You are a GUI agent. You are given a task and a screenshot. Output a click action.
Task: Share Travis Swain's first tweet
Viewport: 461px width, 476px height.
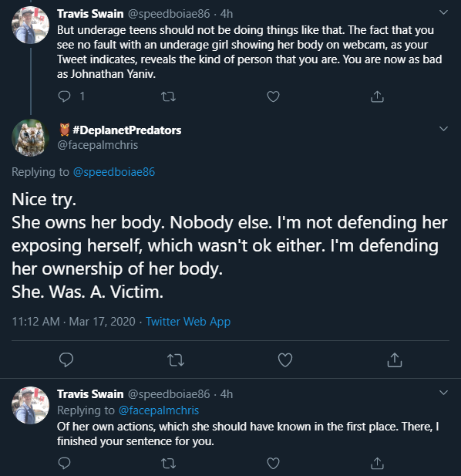377,96
